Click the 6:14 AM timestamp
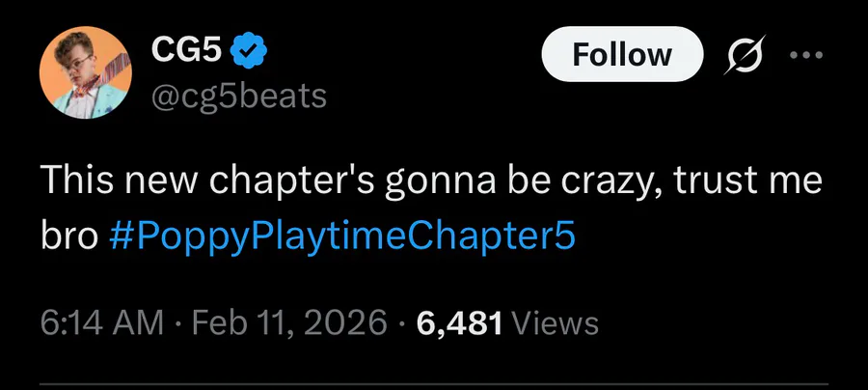 tap(100, 323)
